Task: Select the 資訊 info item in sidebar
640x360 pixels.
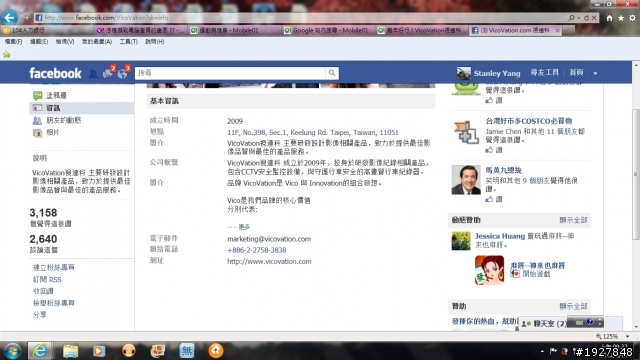Action: [82, 108]
